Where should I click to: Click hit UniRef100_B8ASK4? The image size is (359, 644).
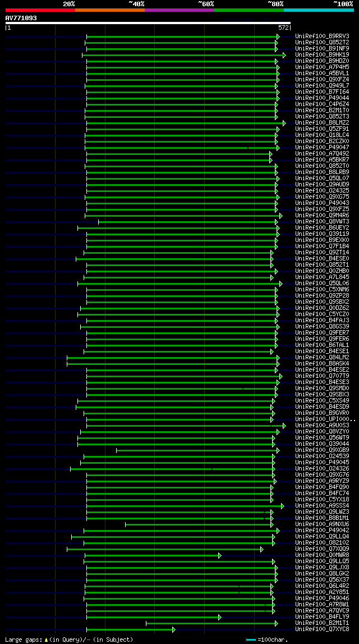(322, 364)
